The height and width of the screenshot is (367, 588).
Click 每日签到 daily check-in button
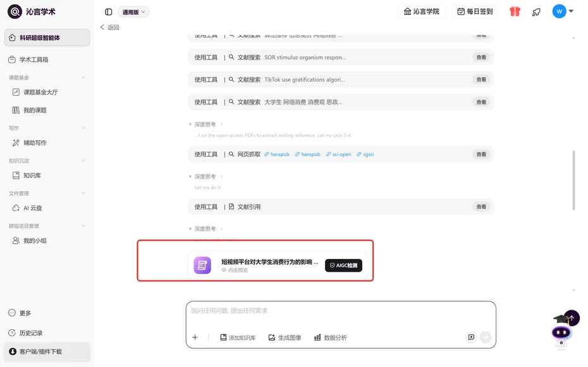click(x=475, y=11)
